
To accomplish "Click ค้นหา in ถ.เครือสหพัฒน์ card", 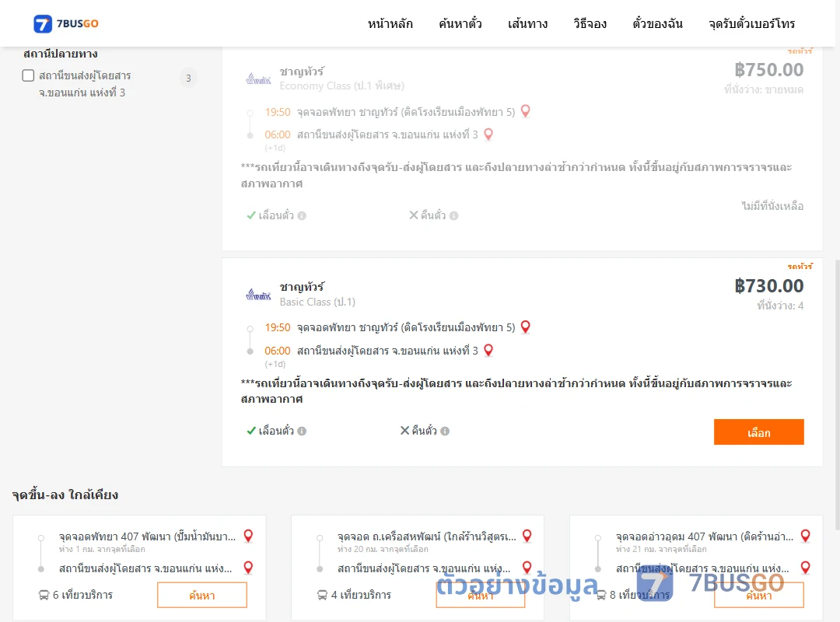I will click(481, 596).
